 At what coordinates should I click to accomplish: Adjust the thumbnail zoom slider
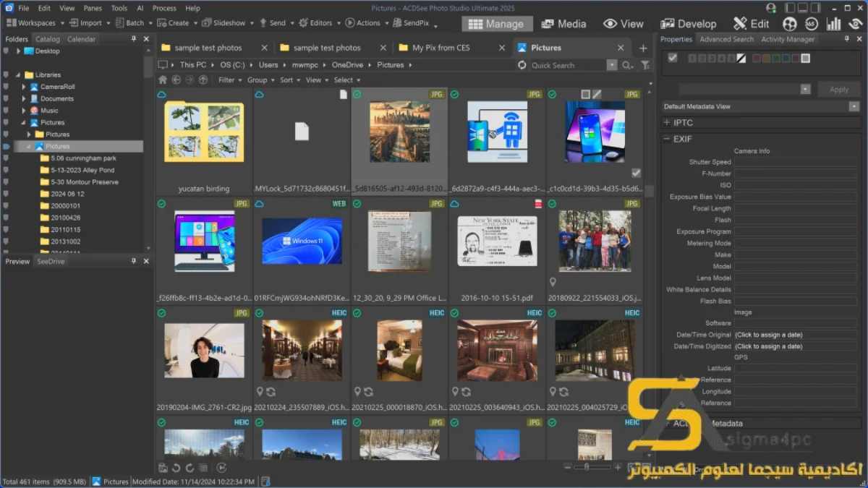pos(587,467)
